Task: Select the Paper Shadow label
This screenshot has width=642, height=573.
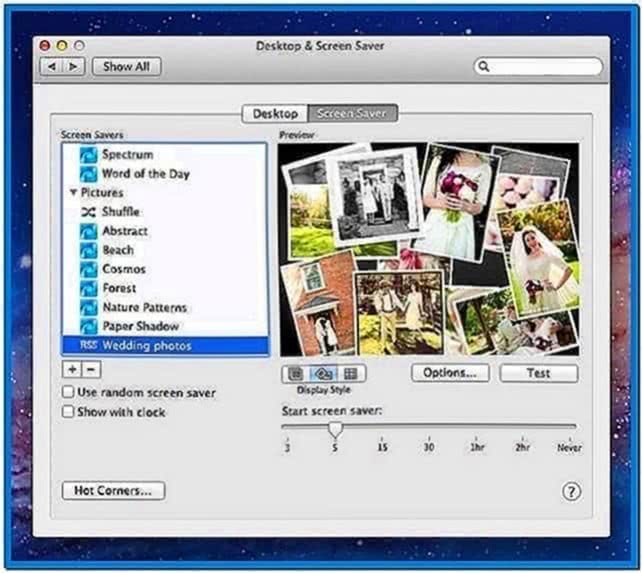Action: 141,326
